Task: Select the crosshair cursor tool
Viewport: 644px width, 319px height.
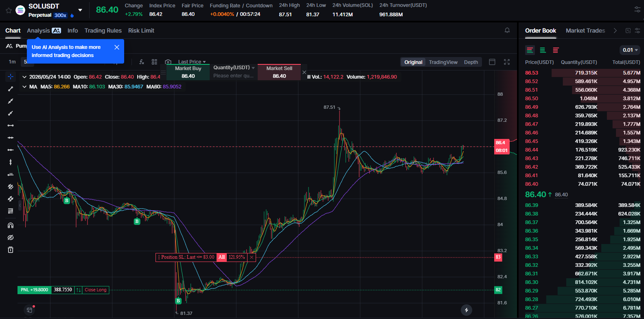Action: point(11,77)
